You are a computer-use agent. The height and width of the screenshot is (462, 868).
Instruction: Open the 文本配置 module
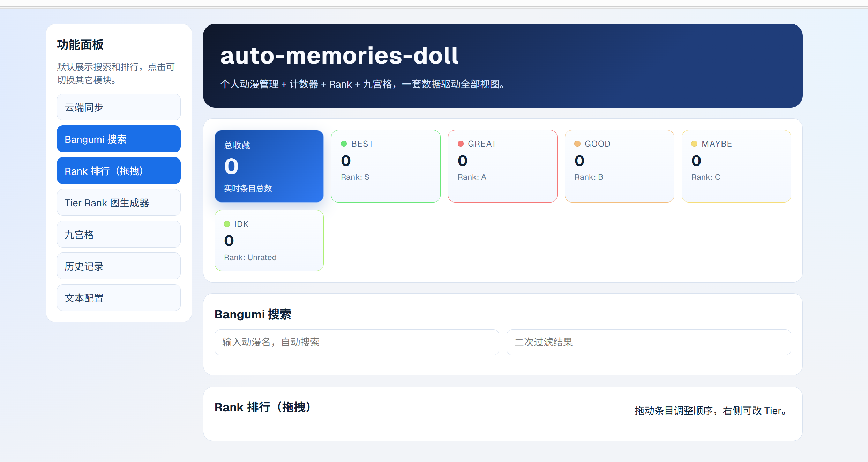[119, 298]
